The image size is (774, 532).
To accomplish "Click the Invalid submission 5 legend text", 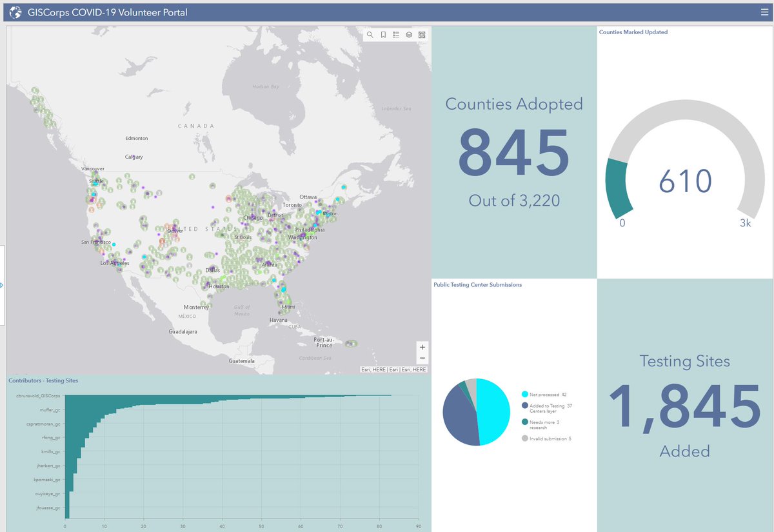I will pos(551,438).
